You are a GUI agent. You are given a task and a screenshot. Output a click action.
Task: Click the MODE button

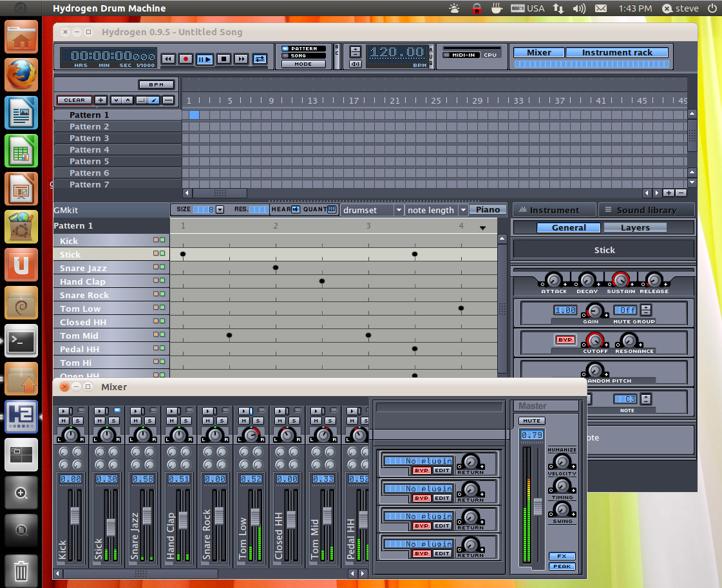(x=303, y=64)
